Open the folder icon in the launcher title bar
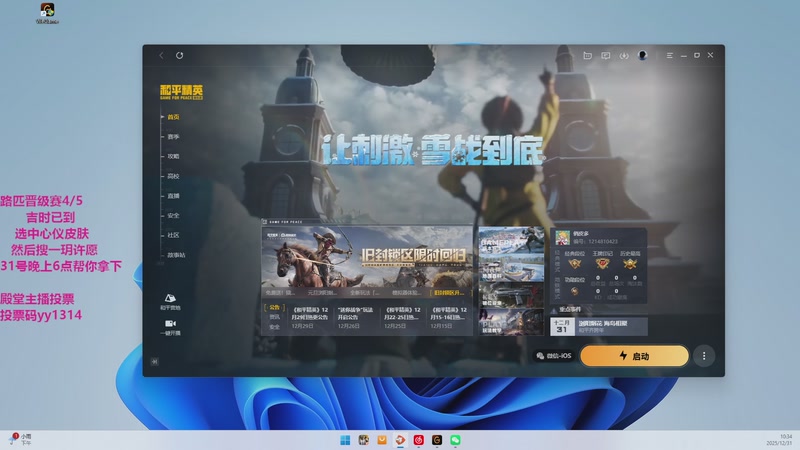Image resolution: width=800 pixels, height=450 pixels. click(x=587, y=55)
